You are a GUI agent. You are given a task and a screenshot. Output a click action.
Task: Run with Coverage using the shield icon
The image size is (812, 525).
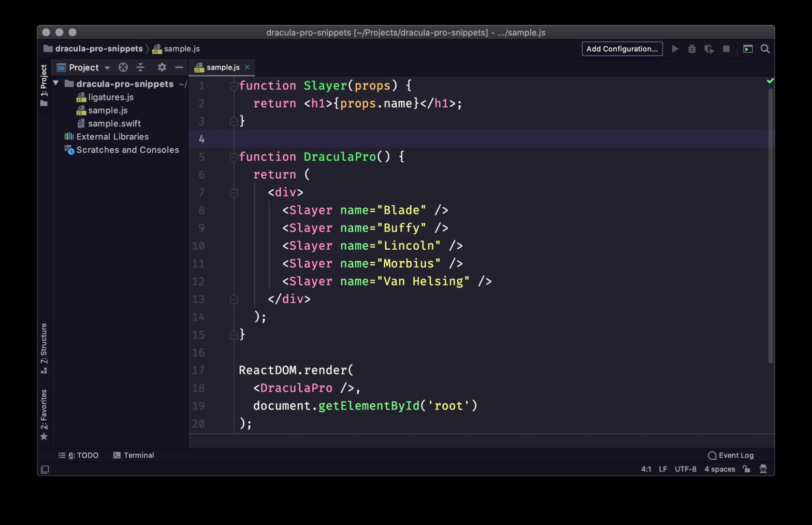pyautogui.click(x=709, y=49)
